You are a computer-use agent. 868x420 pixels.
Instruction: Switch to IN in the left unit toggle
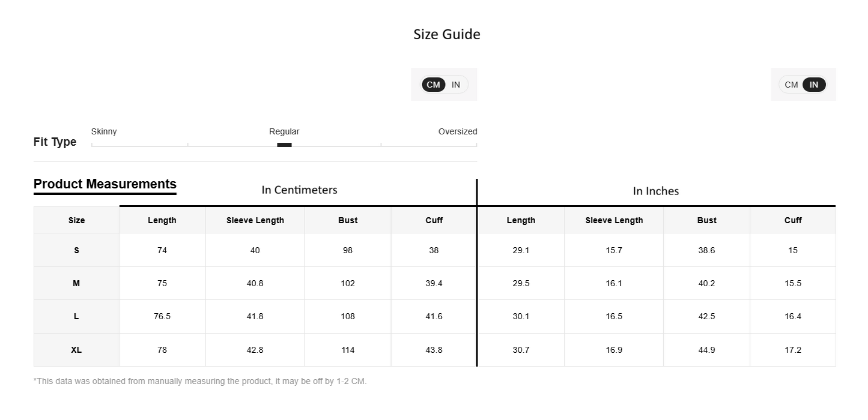coord(456,85)
